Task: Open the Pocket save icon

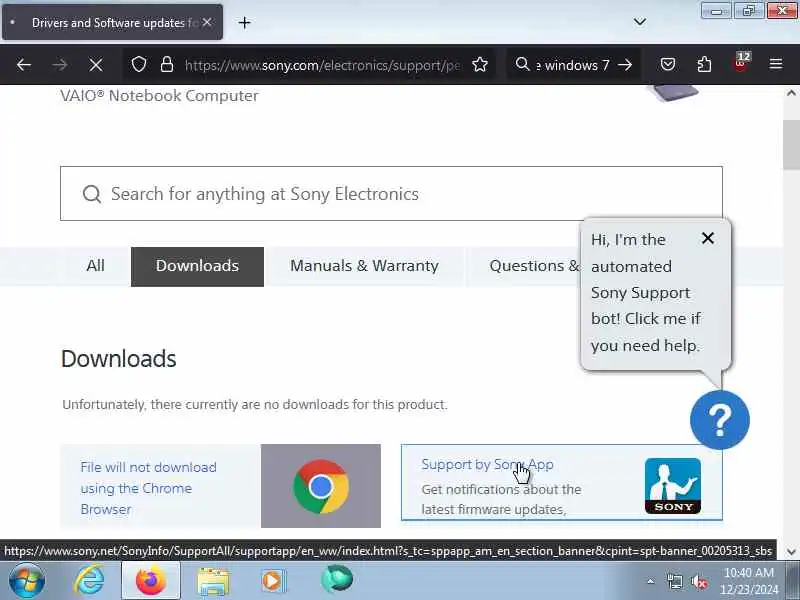Action: (668, 65)
